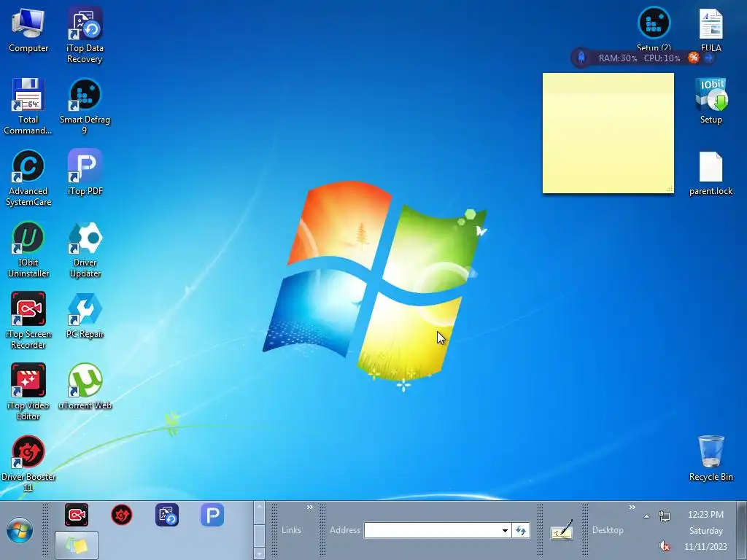
Task: Click the Address bar Go/refresh button
Action: pos(521,530)
